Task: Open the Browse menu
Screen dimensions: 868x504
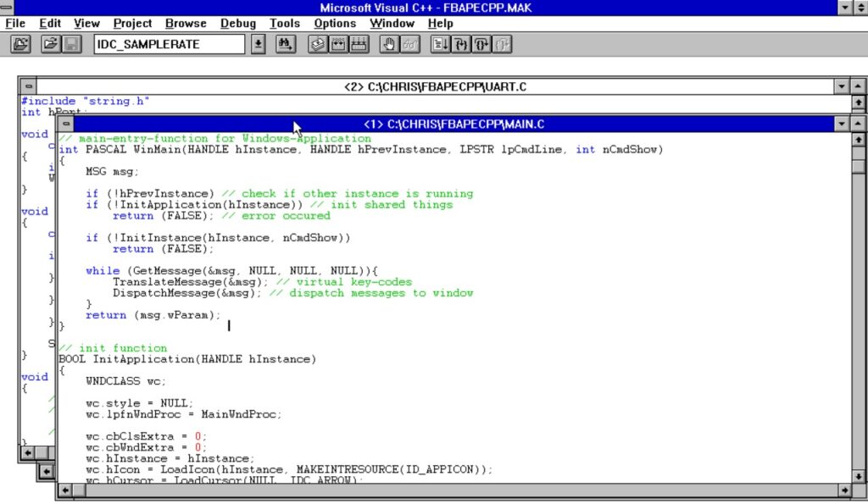Action: coord(186,24)
